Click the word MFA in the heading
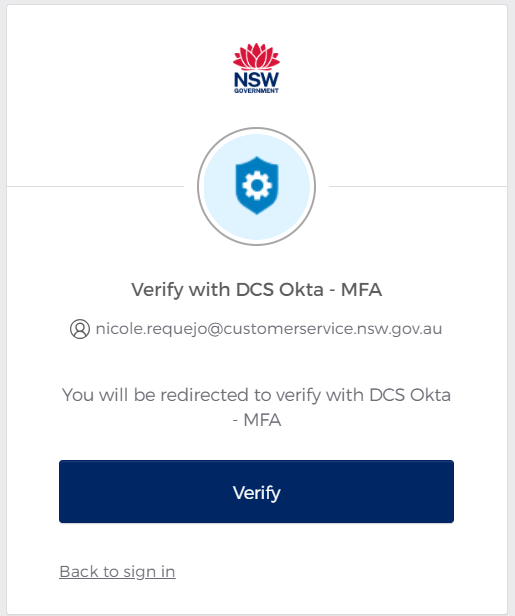This screenshot has height=616, width=515. [361, 290]
